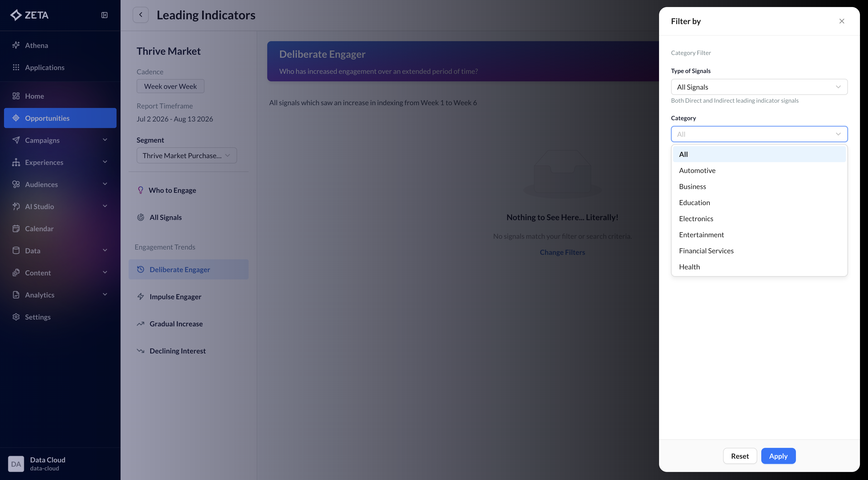The image size is (868, 480).
Task: Go back with the arrow button
Action: (140, 15)
